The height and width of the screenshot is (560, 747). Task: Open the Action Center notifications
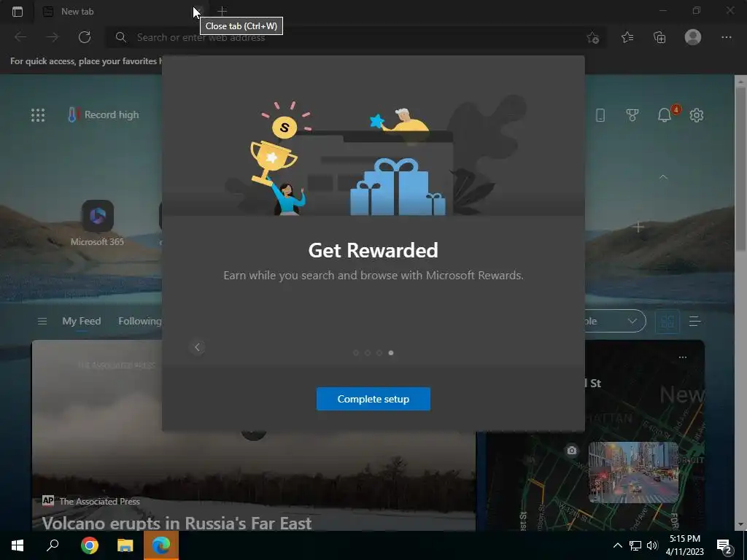[724, 545]
